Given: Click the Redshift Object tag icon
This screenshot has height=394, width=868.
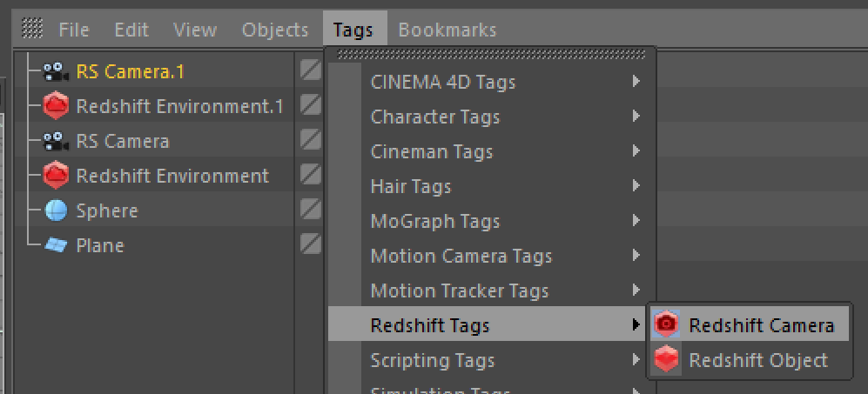Looking at the screenshot, I should point(667,360).
